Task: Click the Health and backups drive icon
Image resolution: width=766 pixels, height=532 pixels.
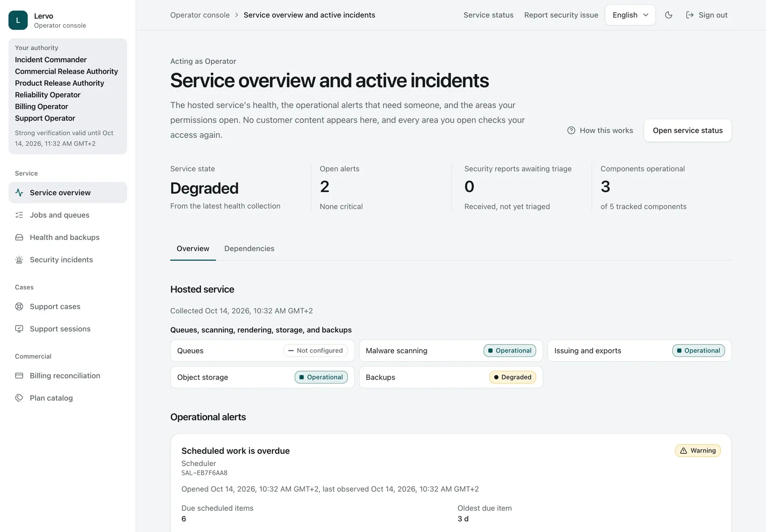Action: click(19, 237)
